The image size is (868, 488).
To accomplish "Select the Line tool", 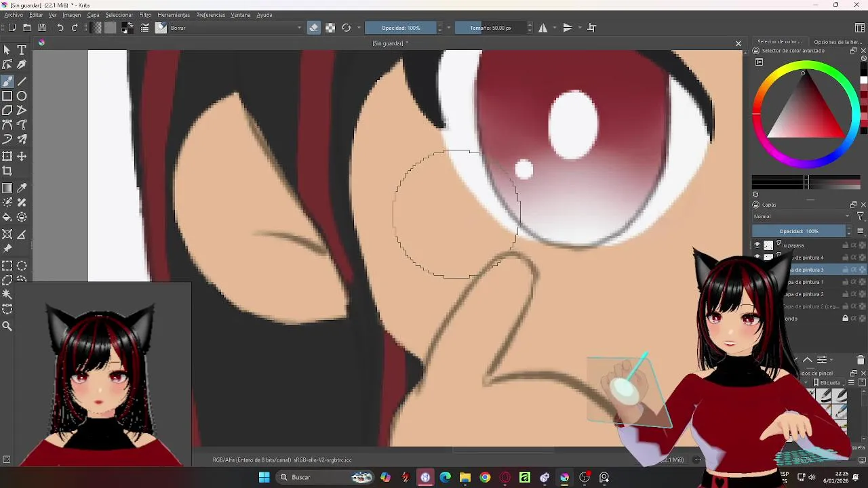I will tap(22, 81).
